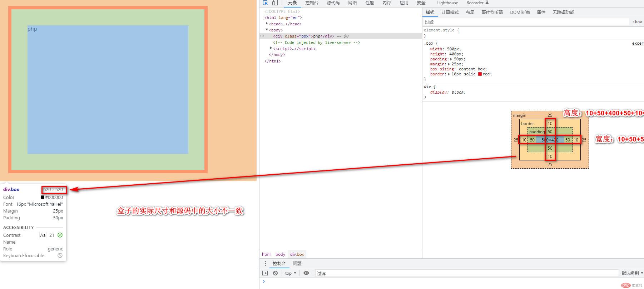Screen dimensions: 644x289
Task: Select the div class="box" DOM row
Action: [341, 36]
